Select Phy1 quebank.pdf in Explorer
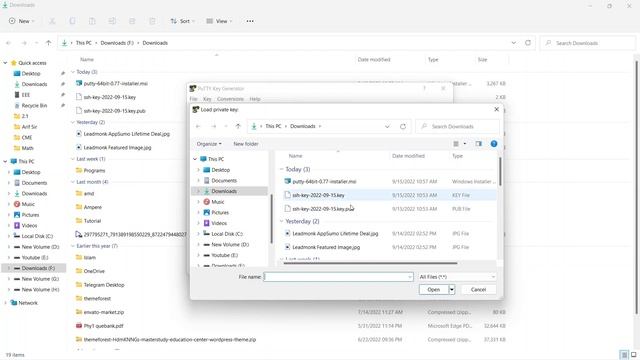640x360 pixels. coord(103,326)
